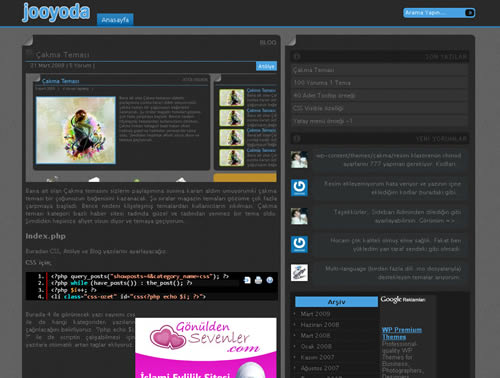Image resolution: width=500 pixels, height=378 pixels.
Task: Open the Haziran 2008 archive
Action: (320, 325)
